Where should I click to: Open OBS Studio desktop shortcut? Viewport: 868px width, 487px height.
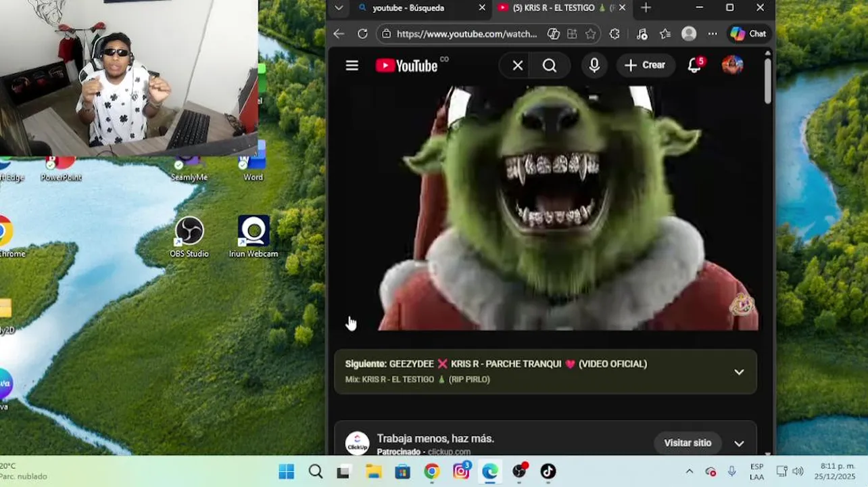[x=189, y=237]
